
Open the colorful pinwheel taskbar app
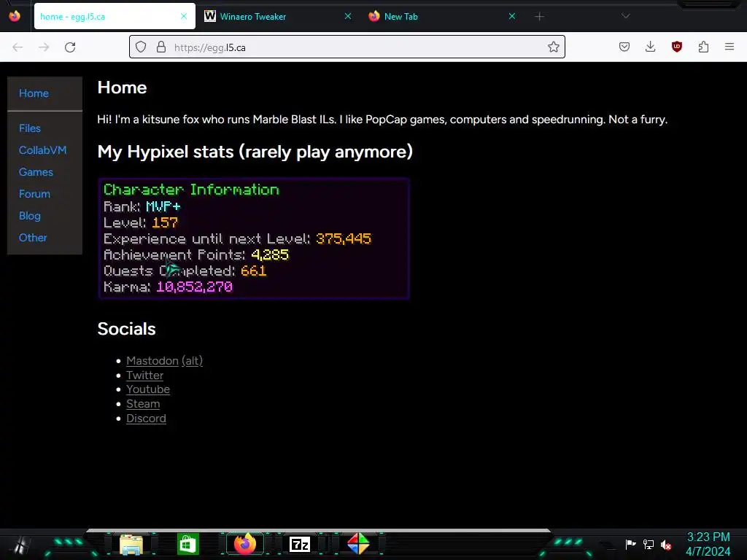358,544
